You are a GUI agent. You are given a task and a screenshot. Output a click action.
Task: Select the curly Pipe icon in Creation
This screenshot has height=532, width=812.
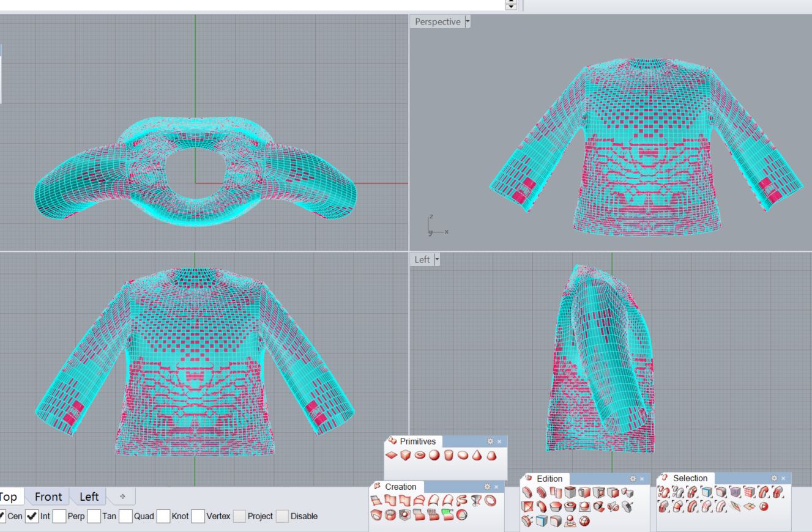click(x=462, y=500)
